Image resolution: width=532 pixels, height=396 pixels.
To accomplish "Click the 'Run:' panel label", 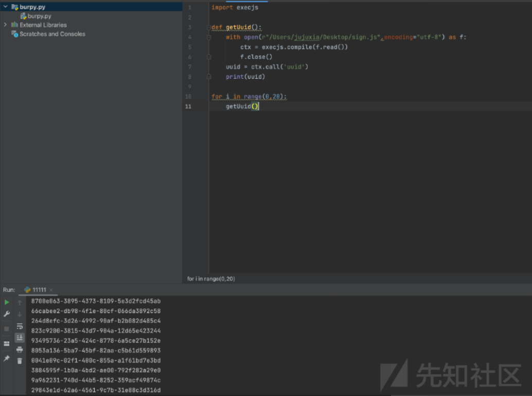I will [9, 290].
